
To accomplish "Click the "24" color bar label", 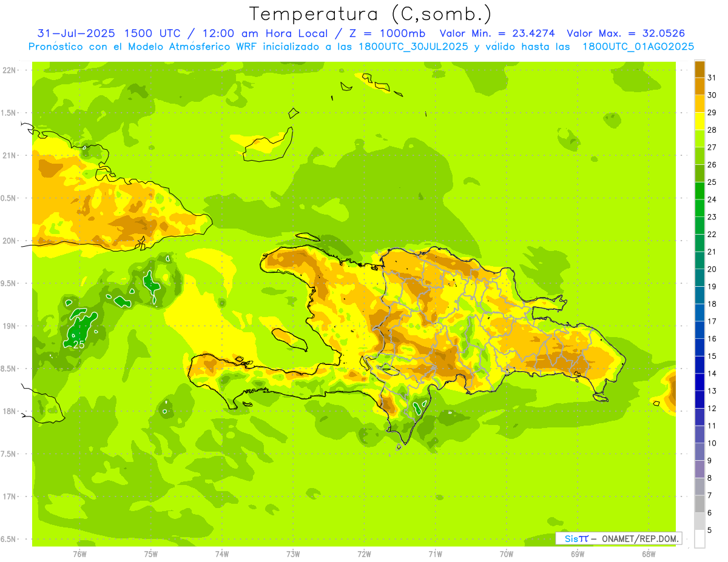I will point(712,199).
